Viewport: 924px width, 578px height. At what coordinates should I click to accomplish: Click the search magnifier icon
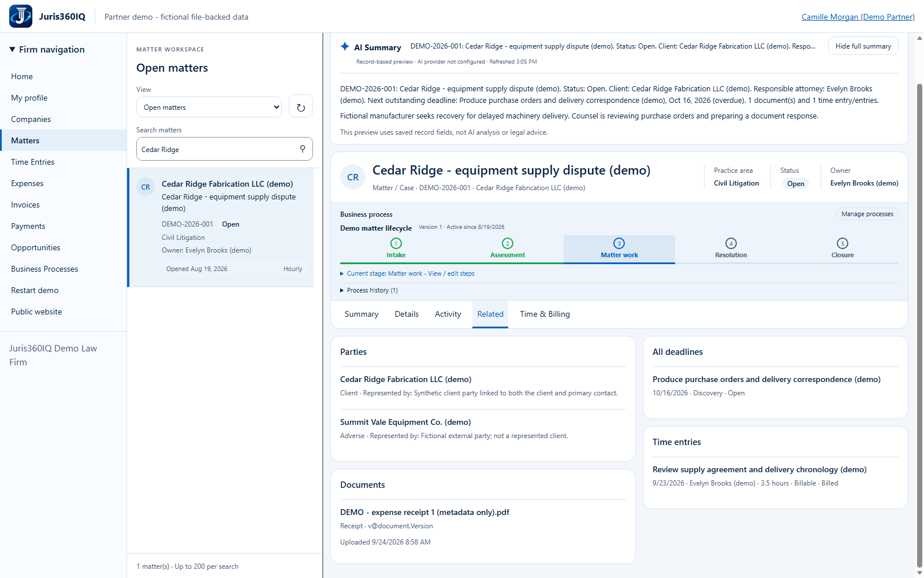pos(303,149)
